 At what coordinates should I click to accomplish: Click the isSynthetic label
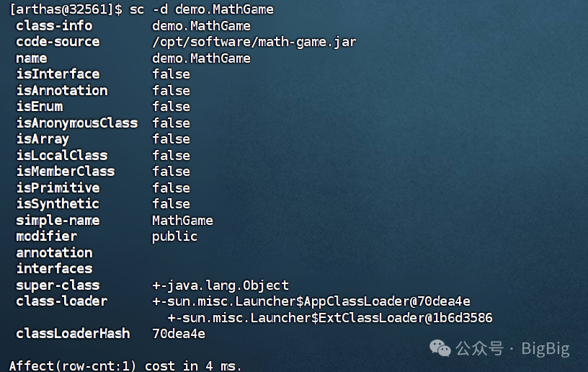[x=58, y=204]
